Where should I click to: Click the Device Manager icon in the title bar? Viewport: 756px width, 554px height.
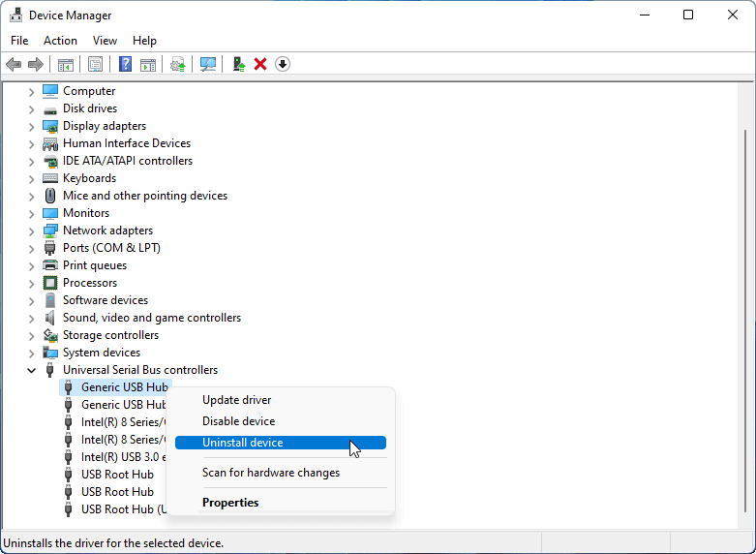15,15
